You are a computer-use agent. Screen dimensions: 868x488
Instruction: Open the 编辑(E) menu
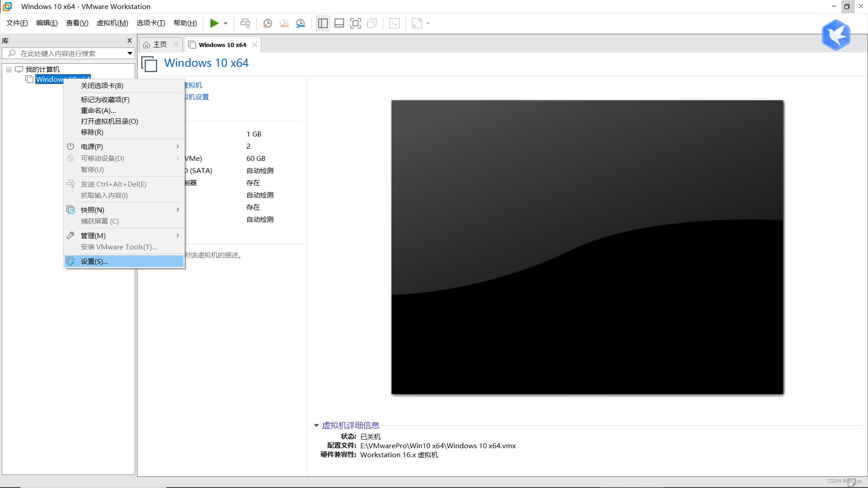pyautogui.click(x=47, y=23)
